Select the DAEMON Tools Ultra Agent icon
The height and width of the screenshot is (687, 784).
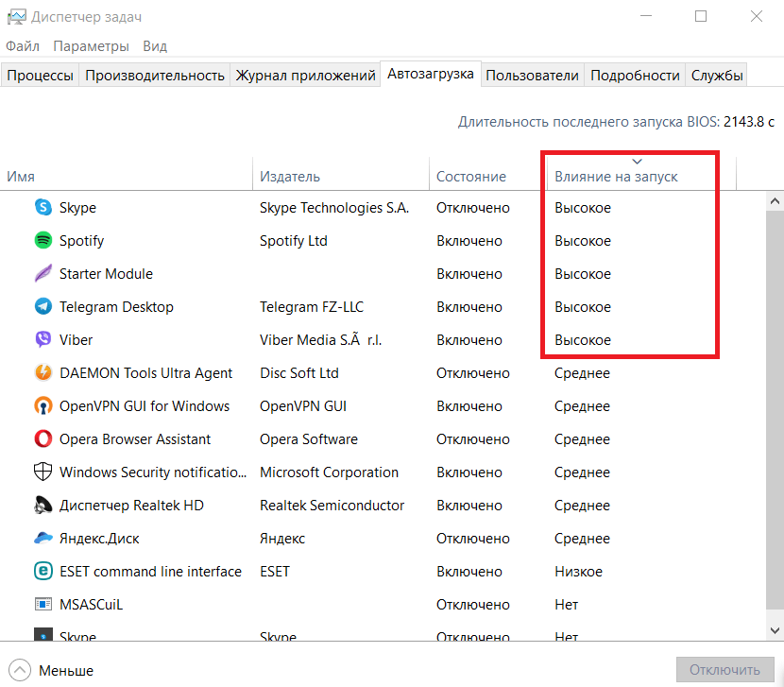[x=43, y=373]
